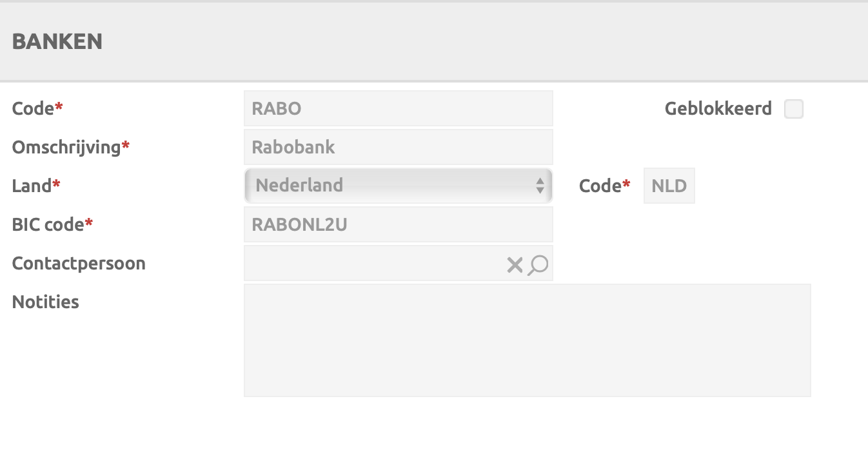The image size is (868, 459).
Task: Click the BIC code field RABONL2U
Action: [x=398, y=224]
